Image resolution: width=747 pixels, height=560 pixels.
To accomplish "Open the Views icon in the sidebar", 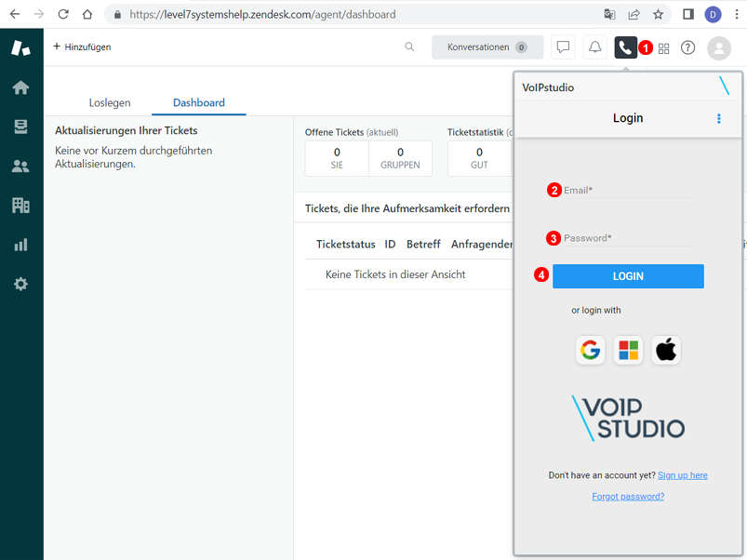I will pyautogui.click(x=20, y=128).
